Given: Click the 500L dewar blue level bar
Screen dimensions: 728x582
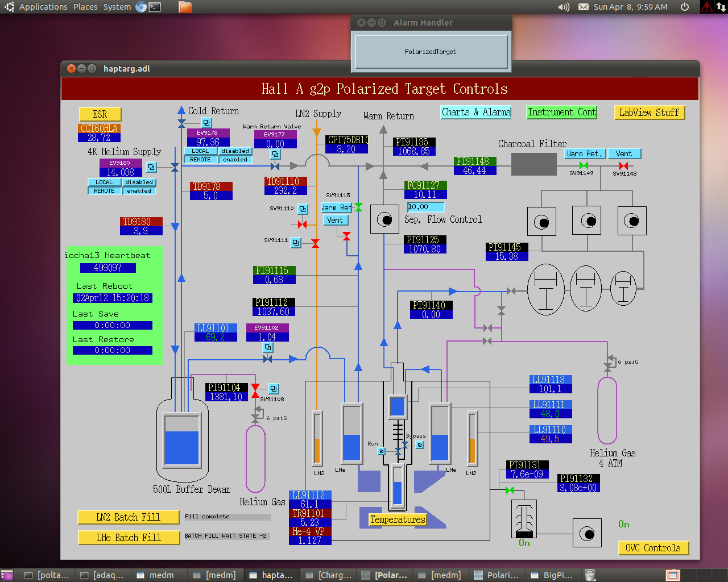Looking at the screenshot, I should click(x=181, y=448).
